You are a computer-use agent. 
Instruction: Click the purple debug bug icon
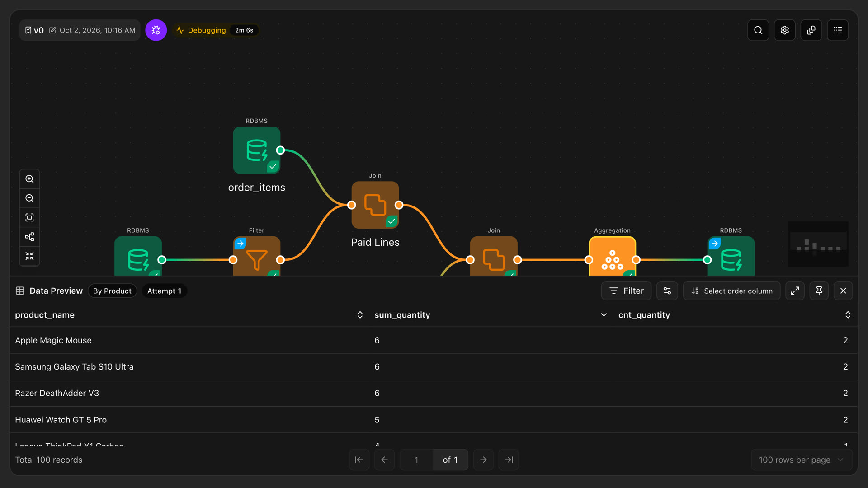click(156, 30)
